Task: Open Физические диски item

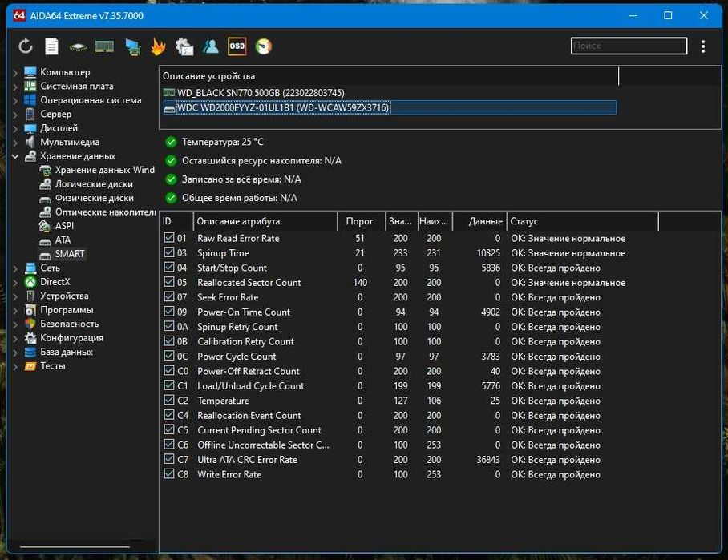Action: click(87, 198)
